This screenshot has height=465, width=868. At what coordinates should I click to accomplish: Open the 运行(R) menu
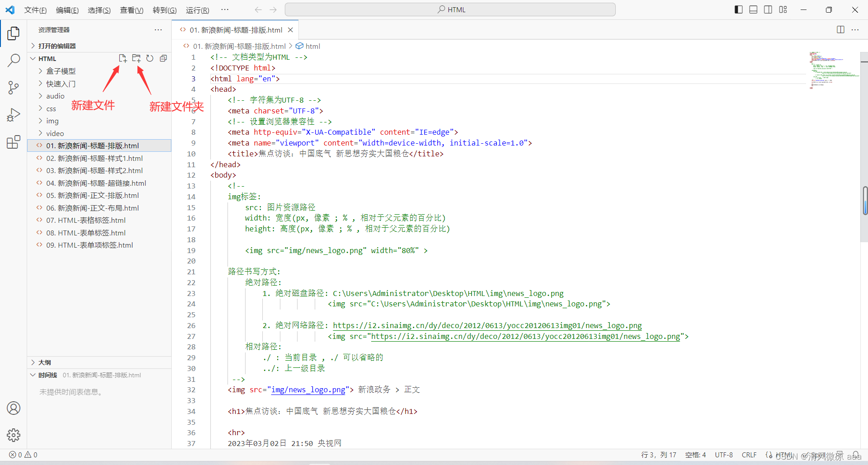[197, 10]
